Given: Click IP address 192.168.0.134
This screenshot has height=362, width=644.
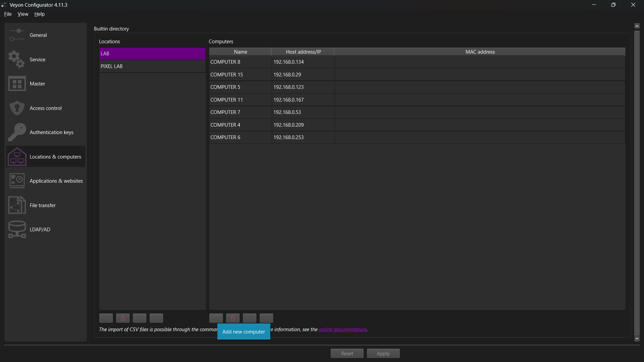Looking at the screenshot, I should (x=303, y=62).
